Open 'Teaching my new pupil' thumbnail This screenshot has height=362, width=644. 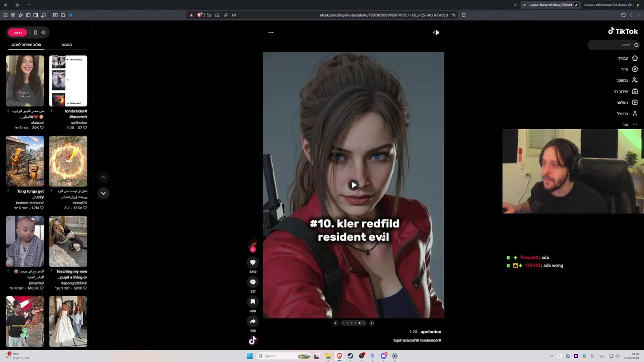(68, 242)
